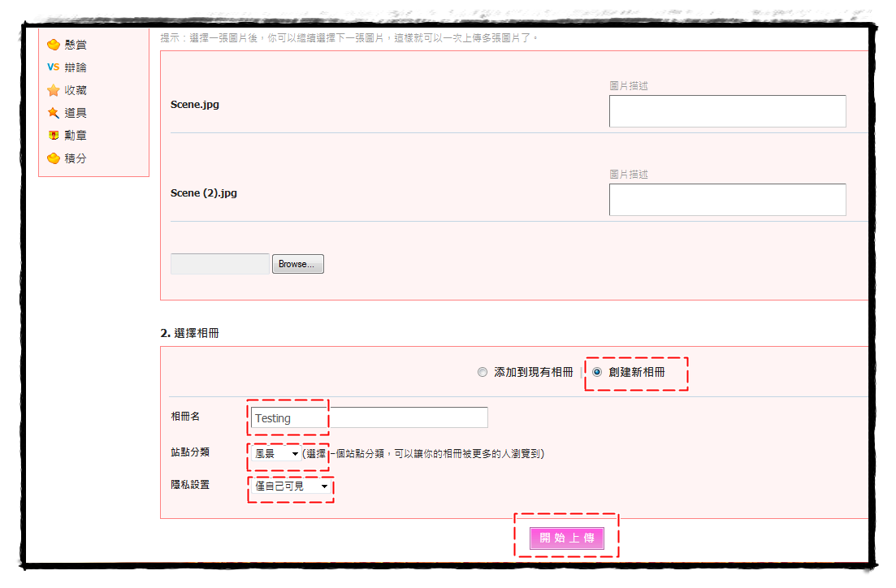Click the 懸賞 gold ingot icon
This screenshot has height=588, width=896.
pos(54,45)
